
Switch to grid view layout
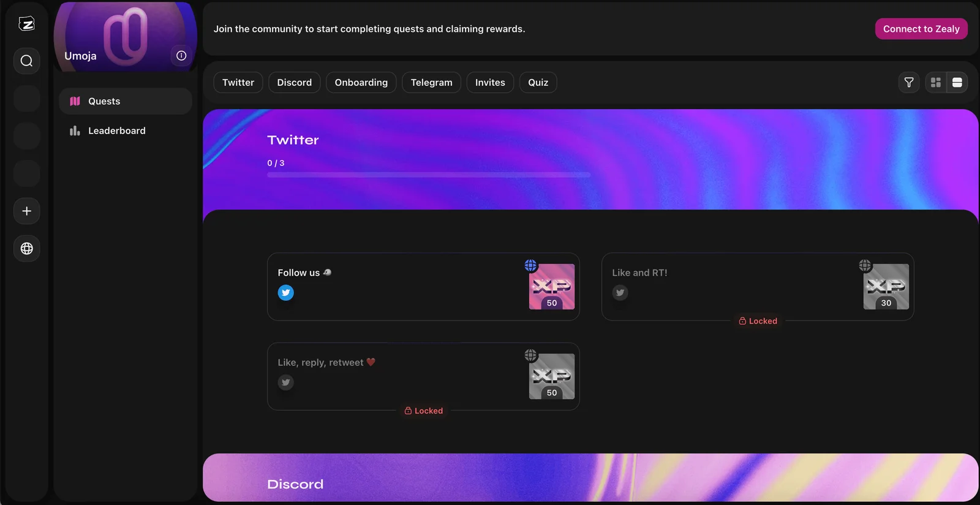pyautogui.click(x=936, y=82)
